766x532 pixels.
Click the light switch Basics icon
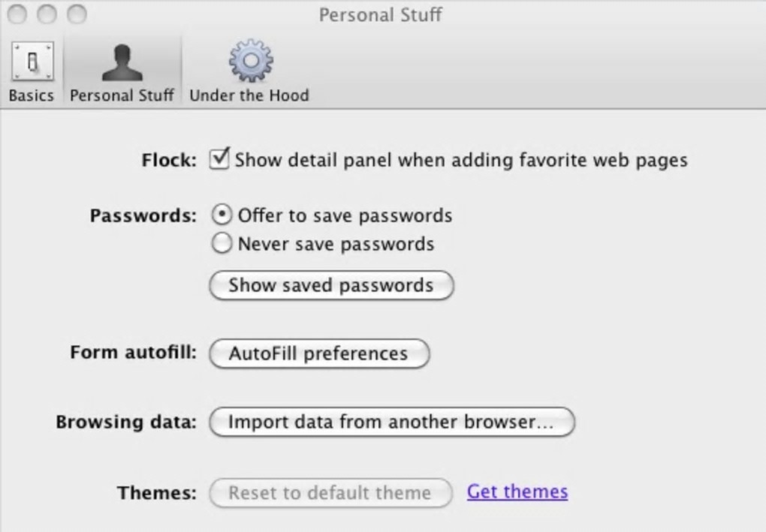click(32, 62)
